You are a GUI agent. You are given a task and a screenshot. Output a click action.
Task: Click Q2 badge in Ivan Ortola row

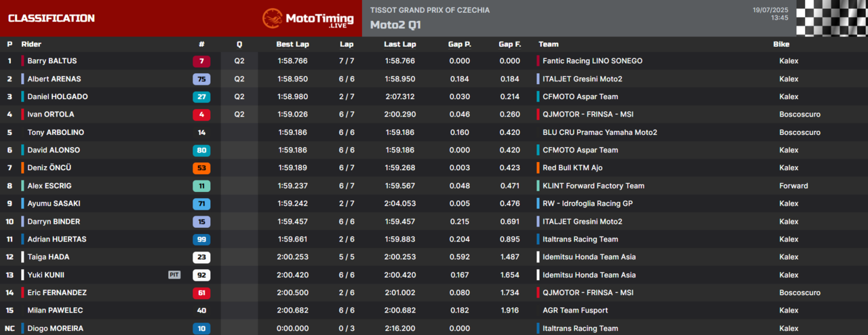(x=239, y=115)
